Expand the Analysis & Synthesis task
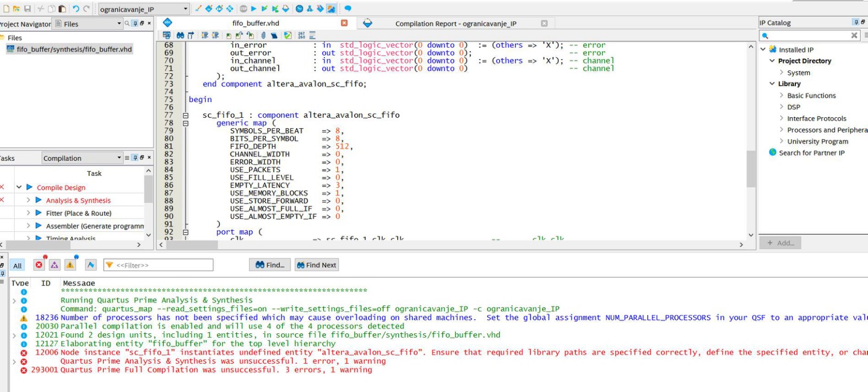Viewport: 868px width, 392px height. point(28,200)
